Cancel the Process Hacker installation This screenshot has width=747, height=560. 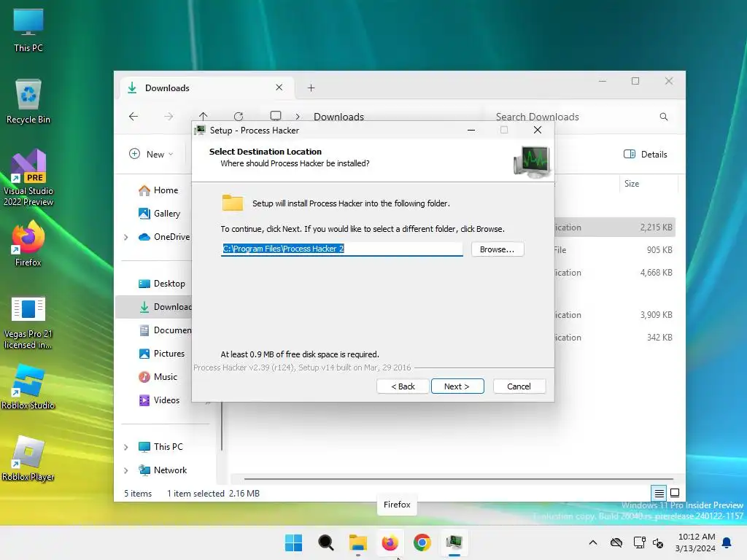519,386
